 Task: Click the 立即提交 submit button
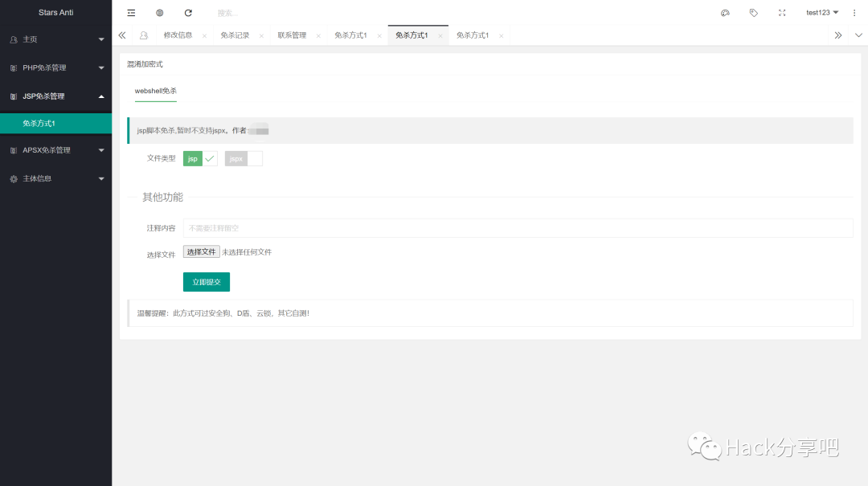206,282
